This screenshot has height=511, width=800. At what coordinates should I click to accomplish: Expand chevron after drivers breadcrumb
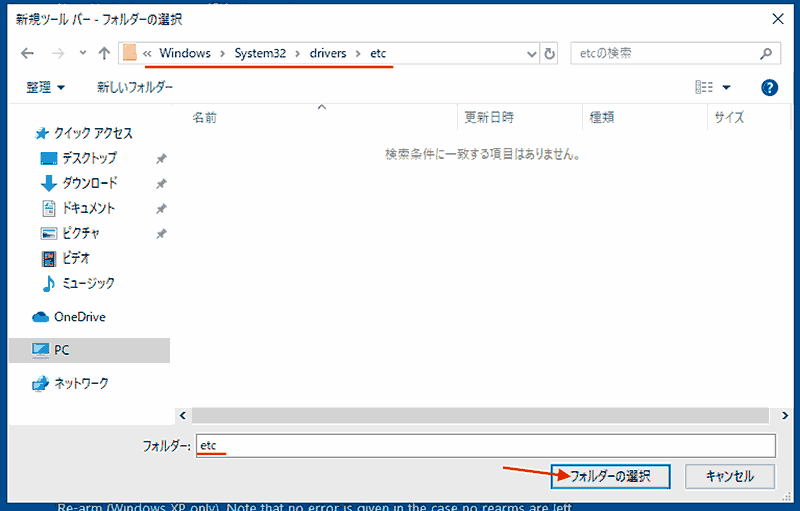point(358,54)
